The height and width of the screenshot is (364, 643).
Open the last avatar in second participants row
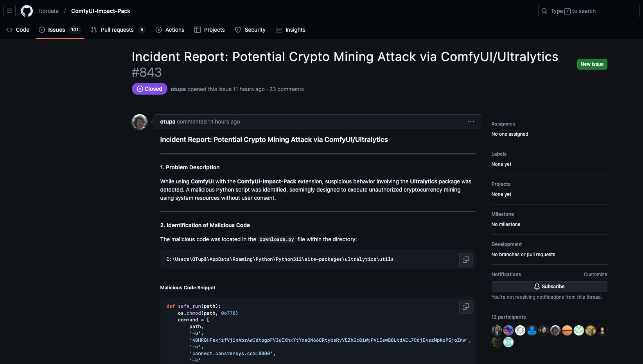click(x=508, y=342)
